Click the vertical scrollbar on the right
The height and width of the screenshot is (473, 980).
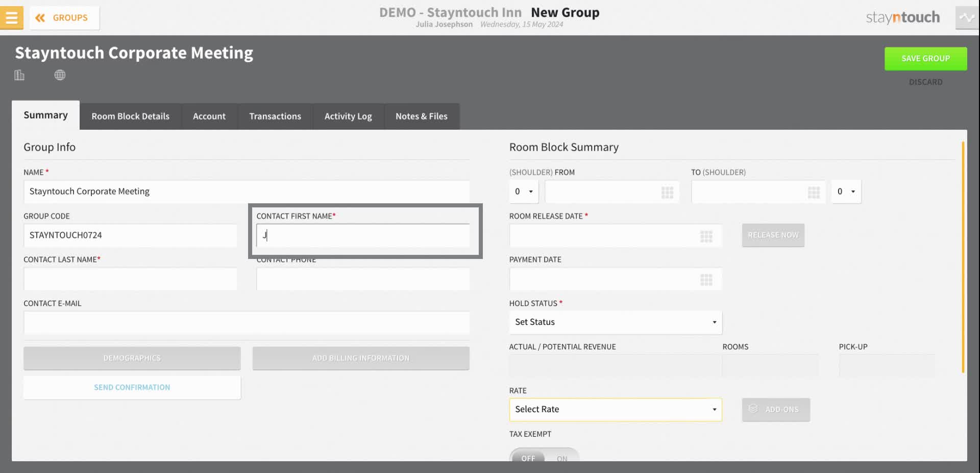(963, 257)
